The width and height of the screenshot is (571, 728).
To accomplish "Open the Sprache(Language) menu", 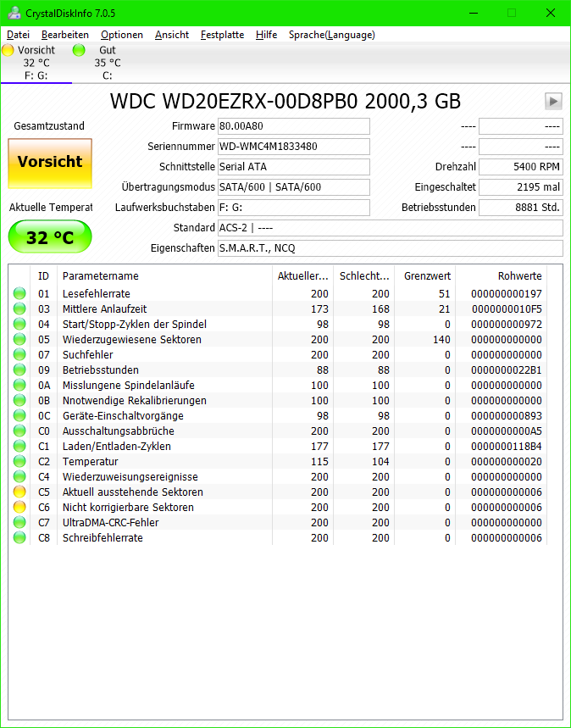I will (332, 35).
